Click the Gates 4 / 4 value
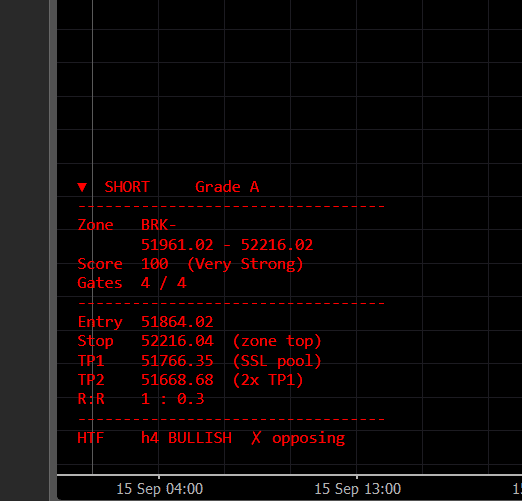 coord(163,283)
